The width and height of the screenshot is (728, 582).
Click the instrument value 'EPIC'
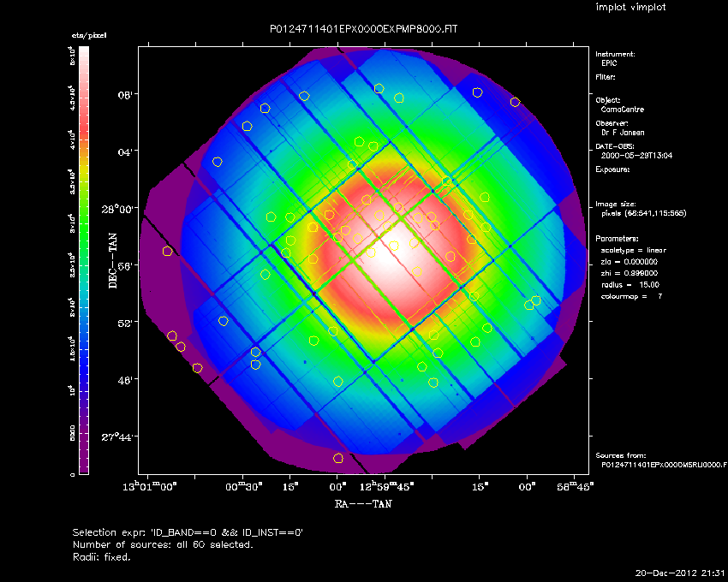[x=609, y=63]
